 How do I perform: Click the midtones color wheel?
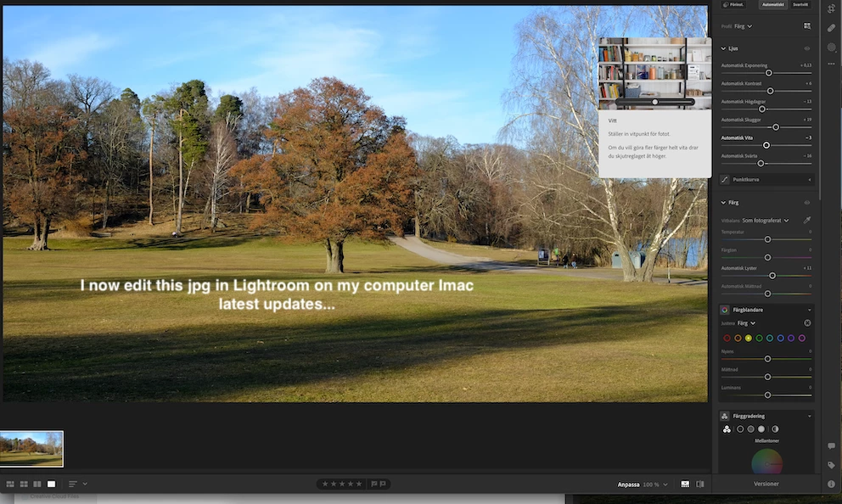tap(766, 462)
